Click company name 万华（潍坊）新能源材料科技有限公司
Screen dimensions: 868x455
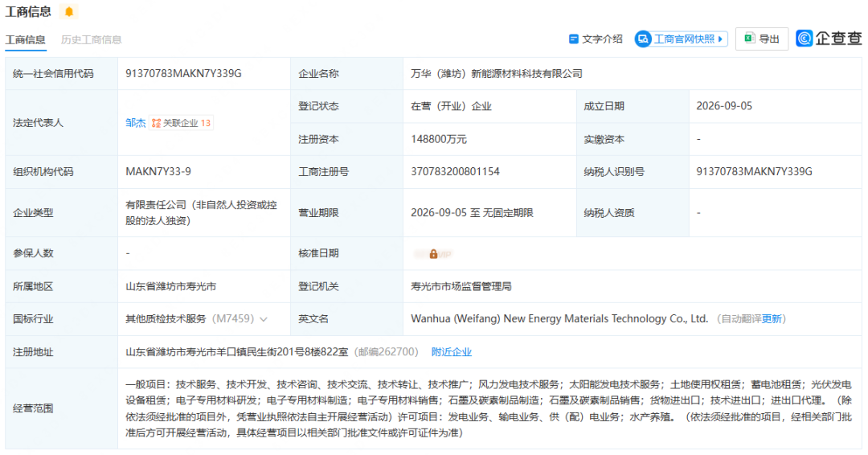[497, 74]
